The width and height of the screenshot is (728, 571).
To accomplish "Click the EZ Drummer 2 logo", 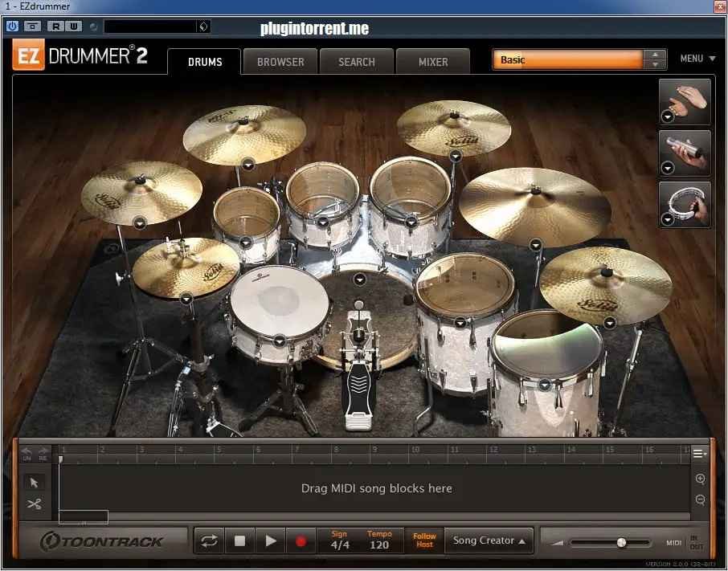I will coord(80,55).
